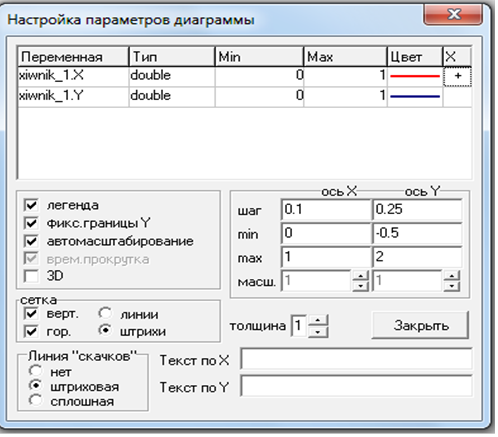Click the Переменная column header
498x437 pixels.
click(x=73, y=57)
